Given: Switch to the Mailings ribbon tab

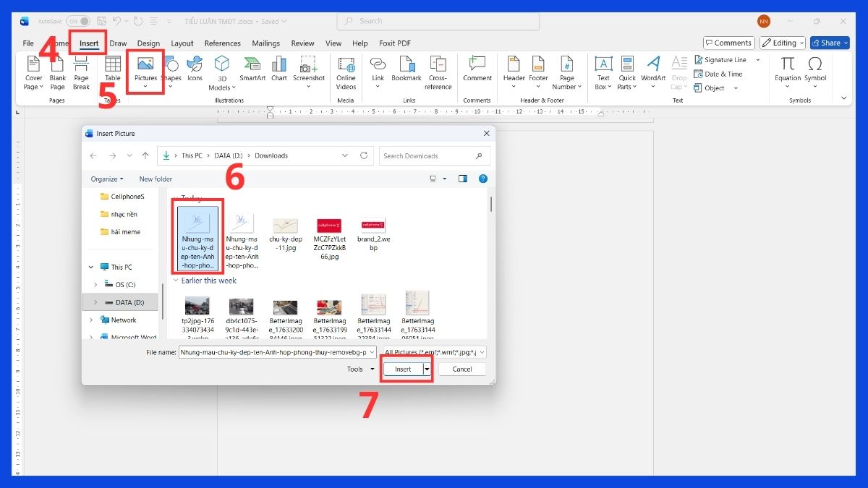Looking at the screenshot, I should coord(265,43).
